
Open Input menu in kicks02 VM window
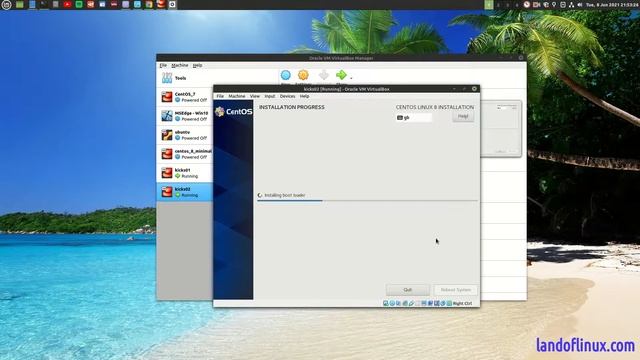point(270,96)
